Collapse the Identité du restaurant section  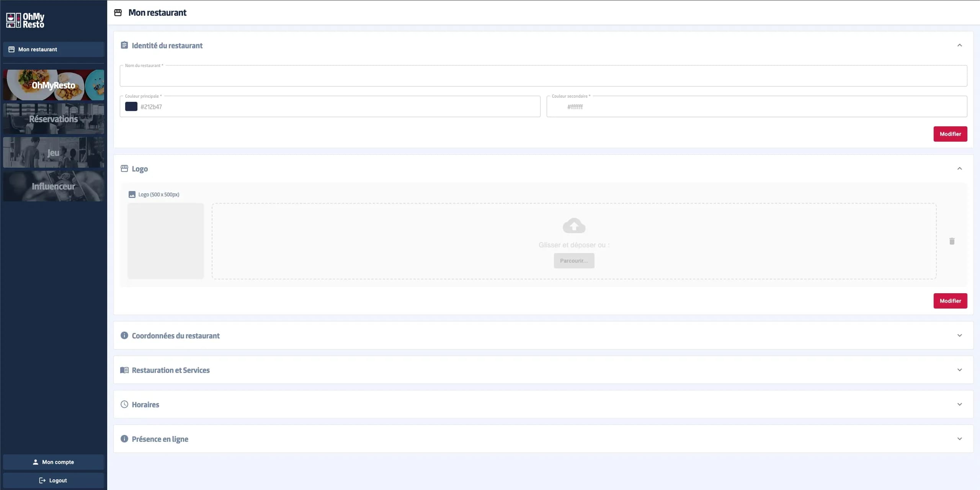click(x=960, y=45)
